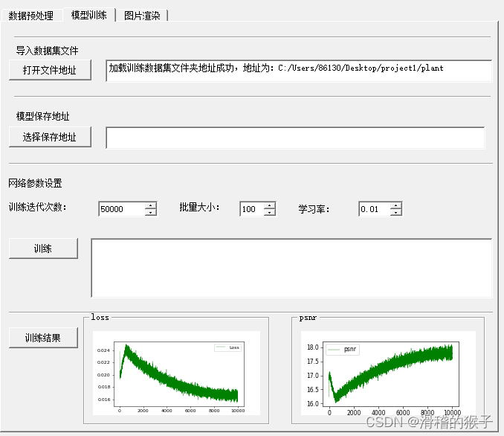Click the 选择保存地址 button
Viewport: 504px width, 436px height.
click(x=50, y=137)
